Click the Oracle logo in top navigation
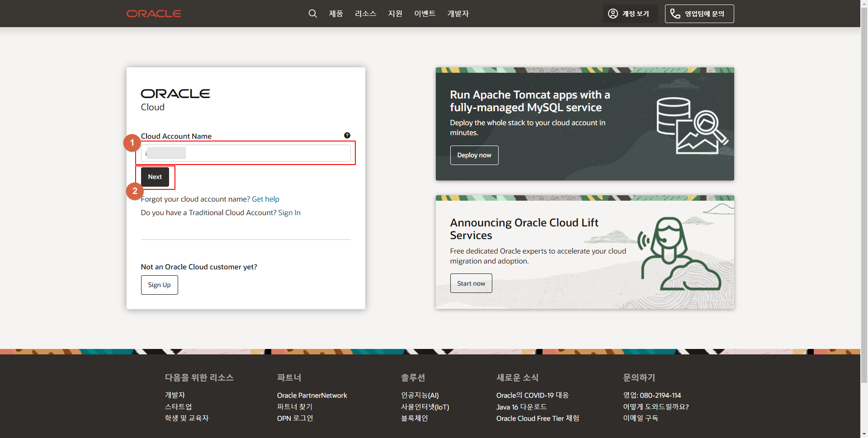This screenshot has height=438, width=868. click(x=154, y=14)
